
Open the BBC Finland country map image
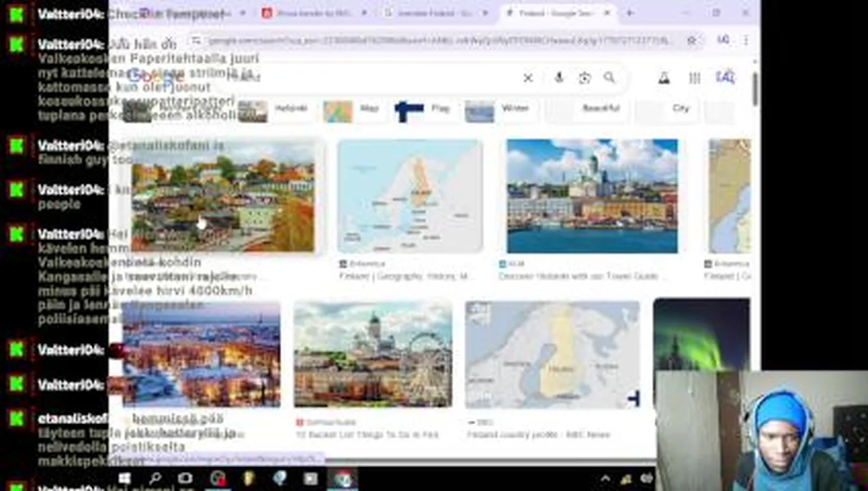pyautogui.click(x=553, y=354)
